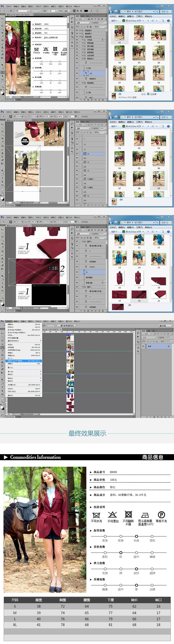Image resolution: width=174 pixels, height=644 pixels.
Task: Click the collapsed character 'A' panel icon in first screenshot
Action: coord(72,42)
